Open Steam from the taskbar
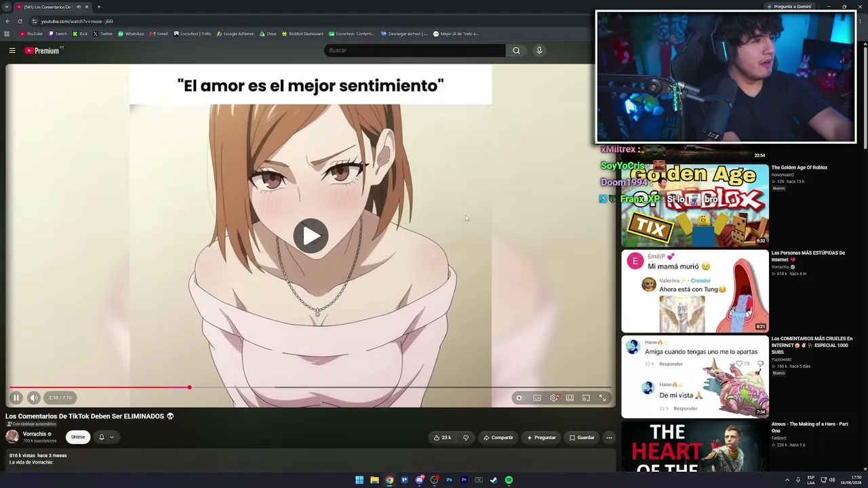Screen dimensions: 868x488 pos(494,480)
